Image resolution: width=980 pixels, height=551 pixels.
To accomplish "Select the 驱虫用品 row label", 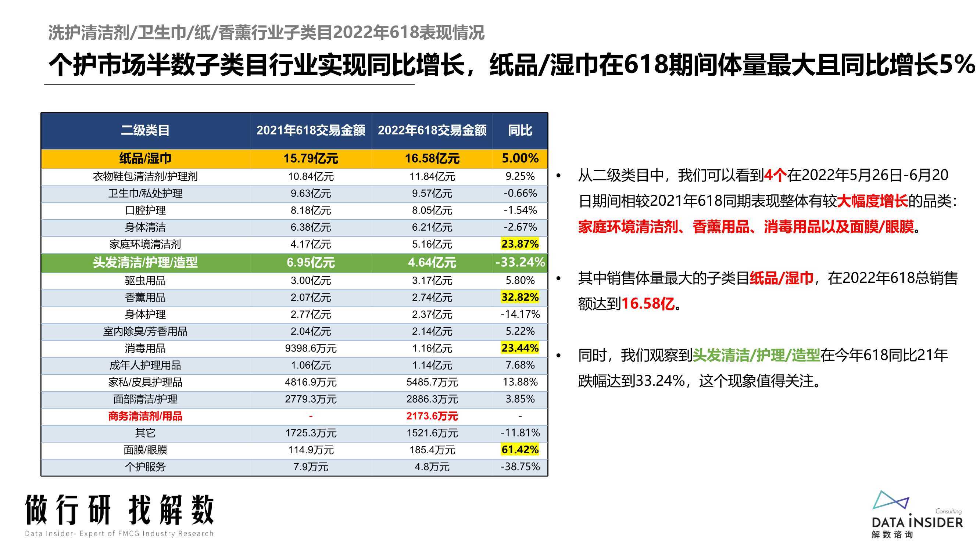I will coord(145,281).
